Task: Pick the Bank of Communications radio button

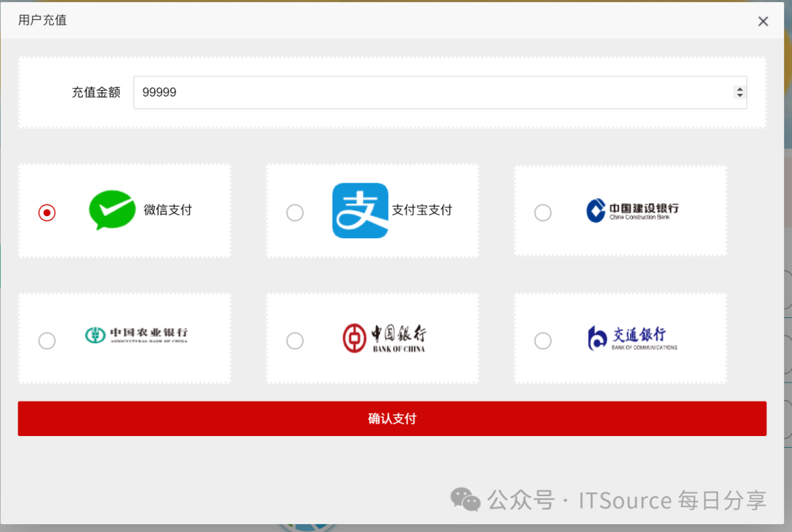Action: click(543, 341)
